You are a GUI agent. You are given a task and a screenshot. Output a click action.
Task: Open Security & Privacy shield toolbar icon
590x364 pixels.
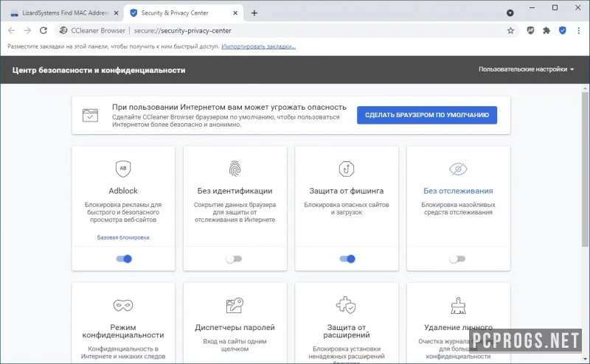tap(563, 30)
